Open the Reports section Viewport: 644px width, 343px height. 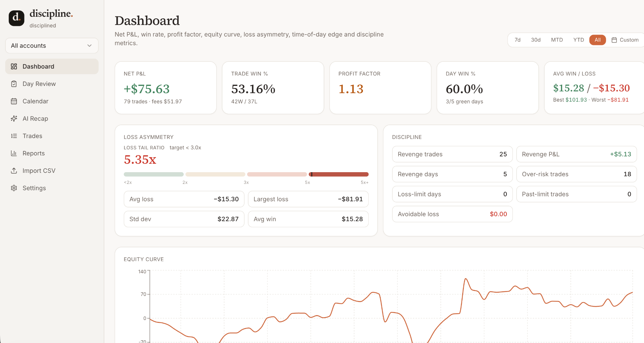52,153
